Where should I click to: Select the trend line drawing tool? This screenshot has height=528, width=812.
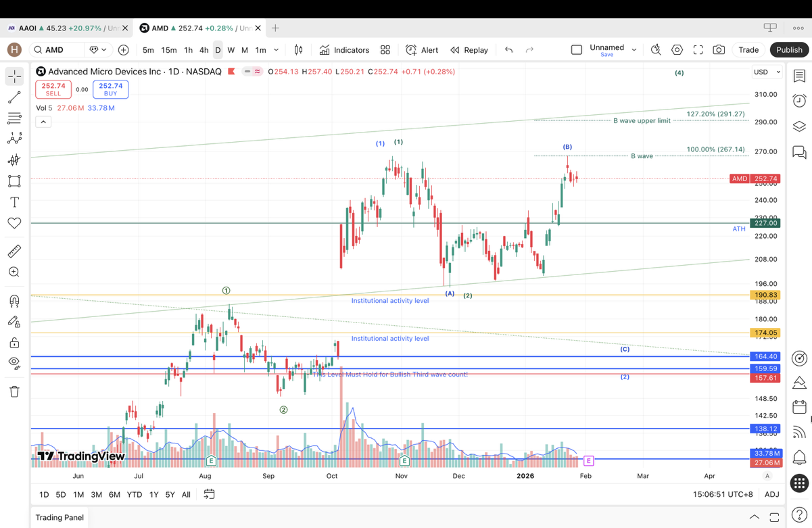coord(14,97)
